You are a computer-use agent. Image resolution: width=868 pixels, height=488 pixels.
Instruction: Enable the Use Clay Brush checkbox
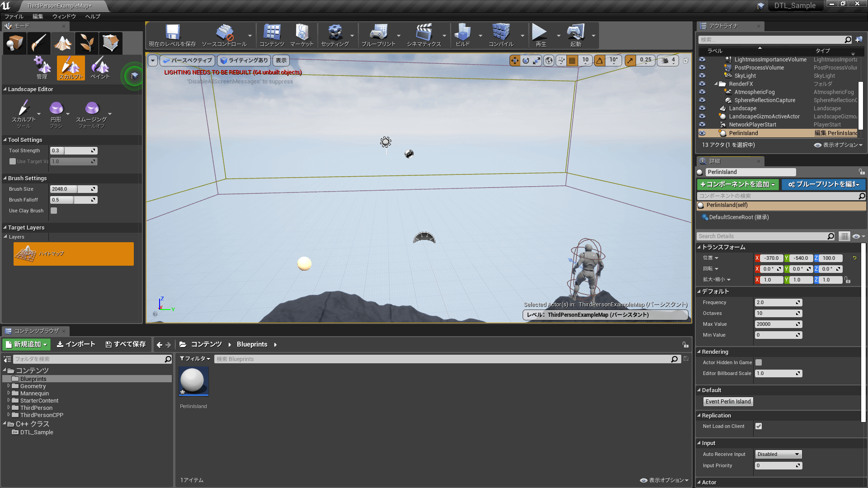[54, 211]
